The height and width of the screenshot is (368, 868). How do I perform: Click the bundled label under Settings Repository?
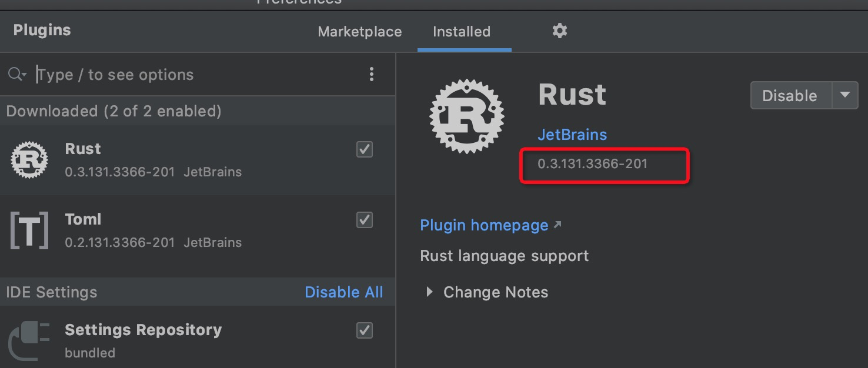[90, 353]
